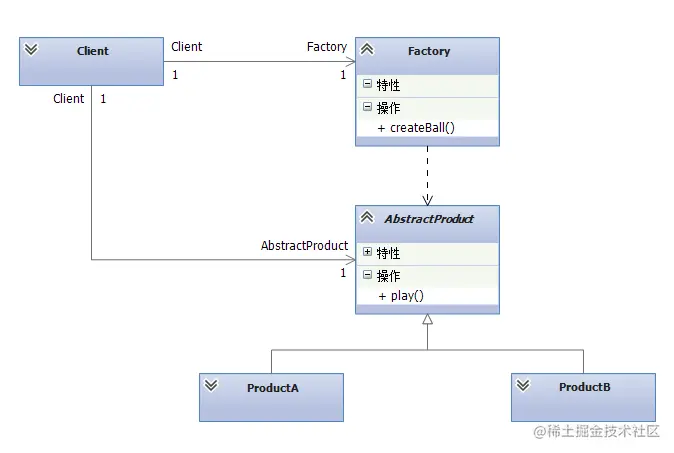
Task: Collapse the Factory class using its chevron icon
Action: pos(367,49)
